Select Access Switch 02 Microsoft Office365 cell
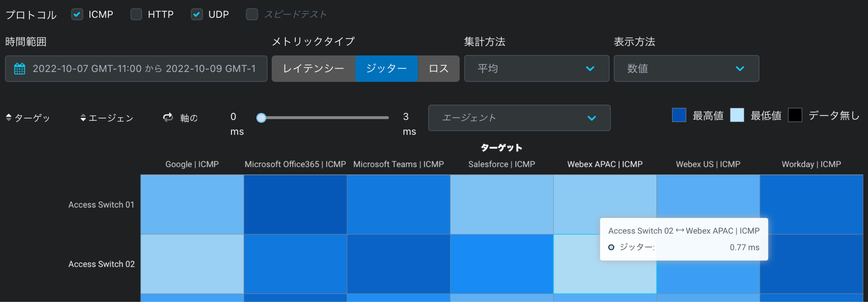The height and width of the screenshot is (302, 868). pos(295,264)
